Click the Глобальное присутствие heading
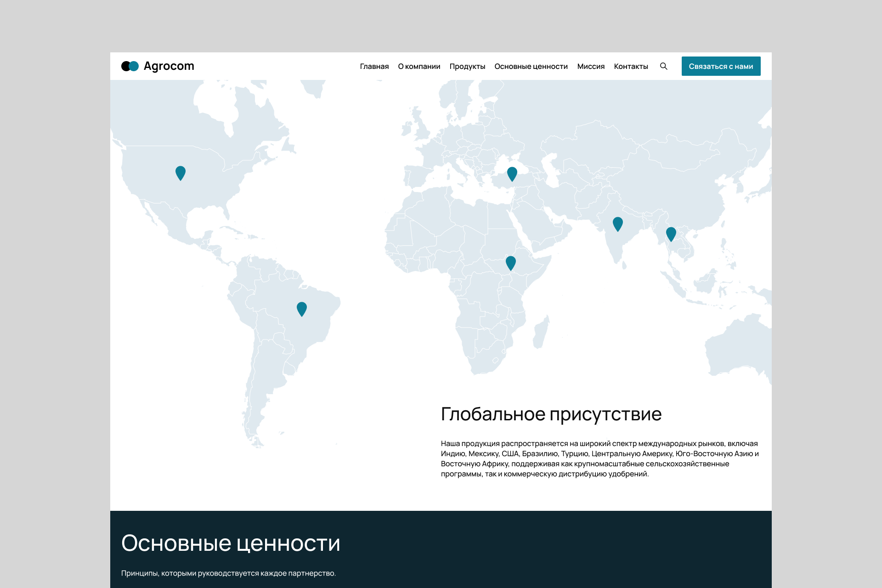The image size is (882, 588). 551,414
